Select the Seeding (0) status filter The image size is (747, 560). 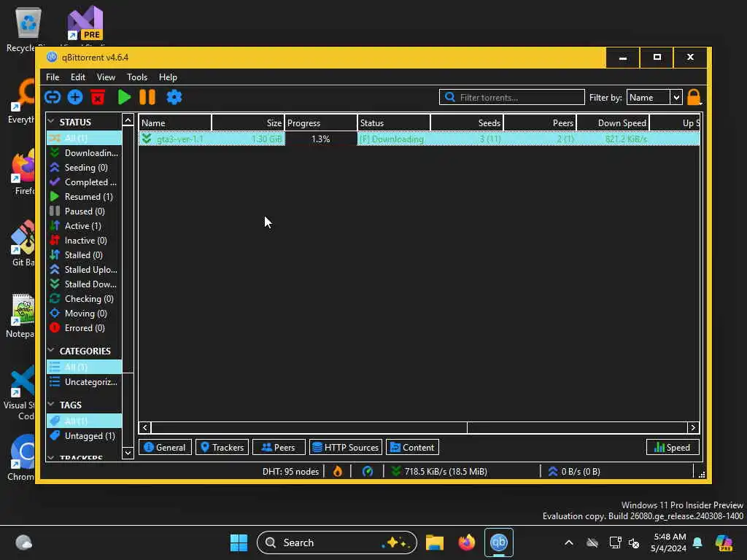84,168
